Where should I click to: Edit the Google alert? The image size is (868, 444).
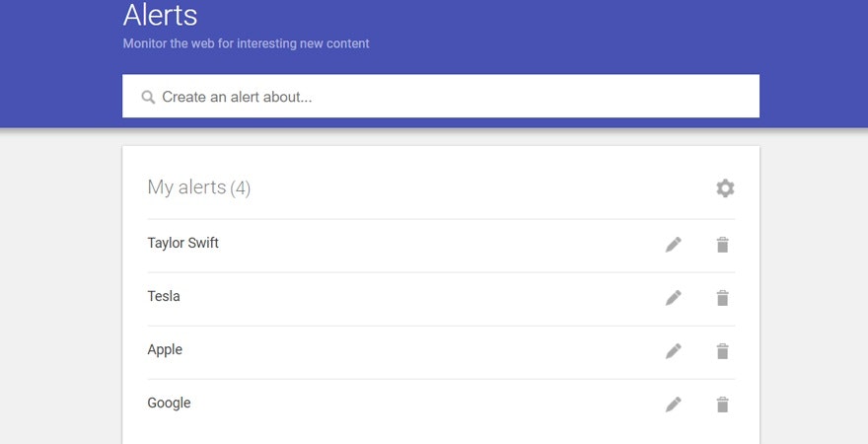(x=674, y=405)
